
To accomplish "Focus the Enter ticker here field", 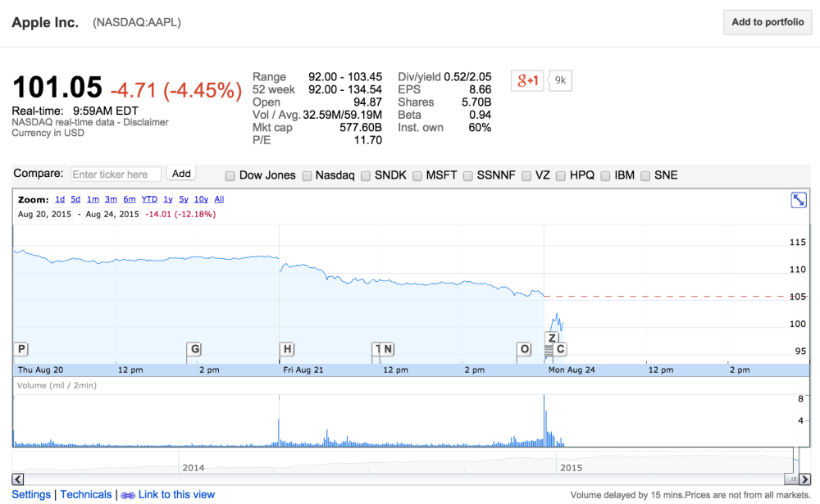I will click(x=116, y=174).
